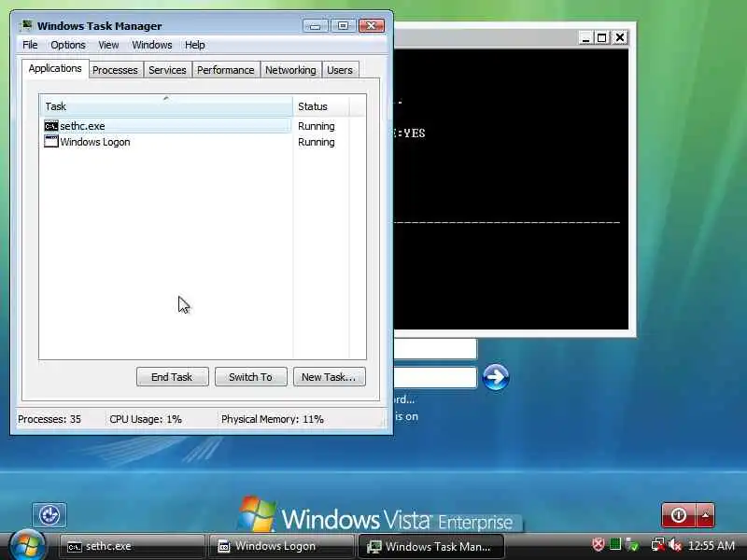The width and height of the screenshot is (747, 560).
Task: Switch to the Networking tab
Action: [290, 70]
